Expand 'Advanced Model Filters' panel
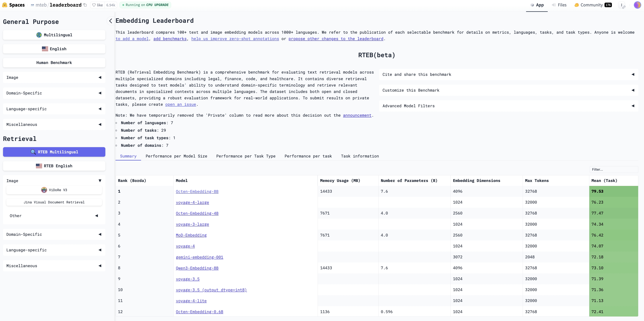 point(509,106)
